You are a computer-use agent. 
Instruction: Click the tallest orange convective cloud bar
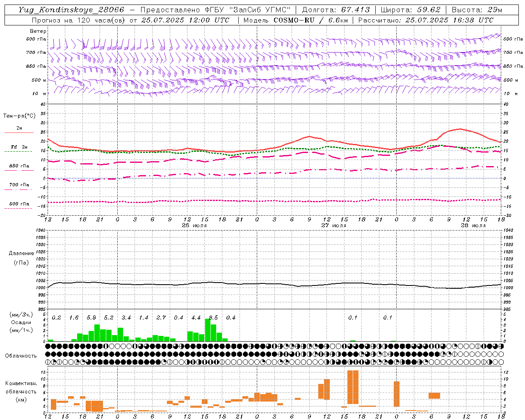pos(353,387)
